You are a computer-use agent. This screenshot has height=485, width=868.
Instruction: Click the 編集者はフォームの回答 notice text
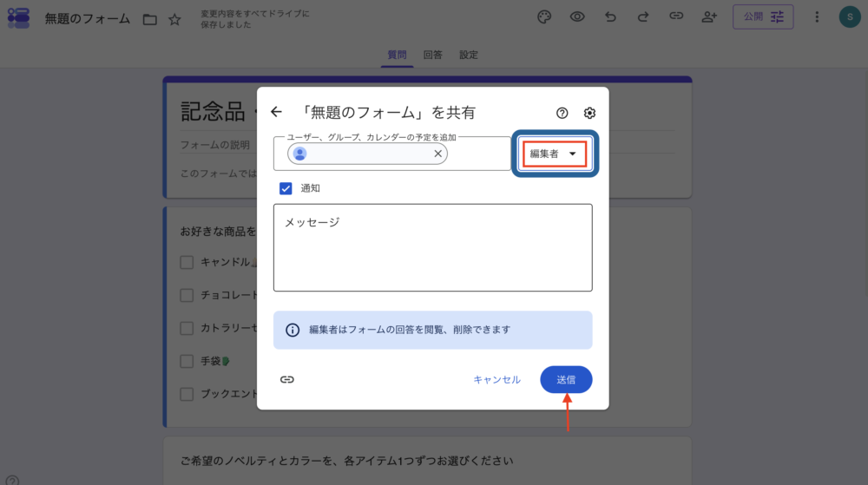410,330
